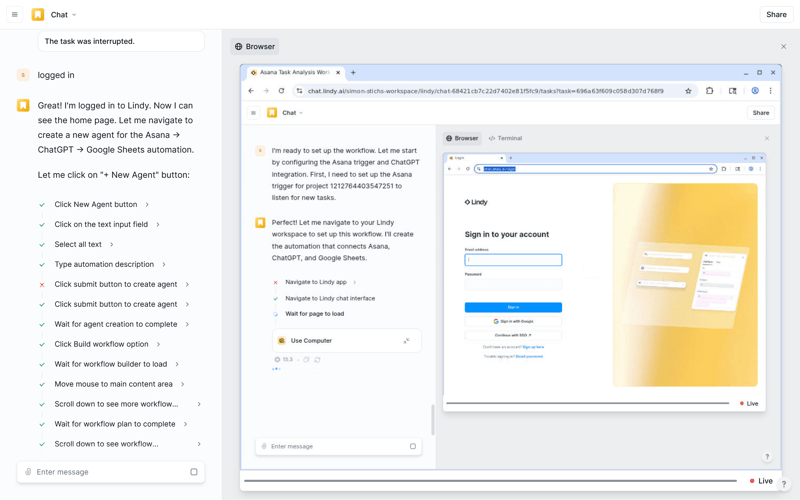Viewport: 800px width, 500px height.
Task: Expand the Use Computer card with its arrows icon
Action: [x=406, y=341]
